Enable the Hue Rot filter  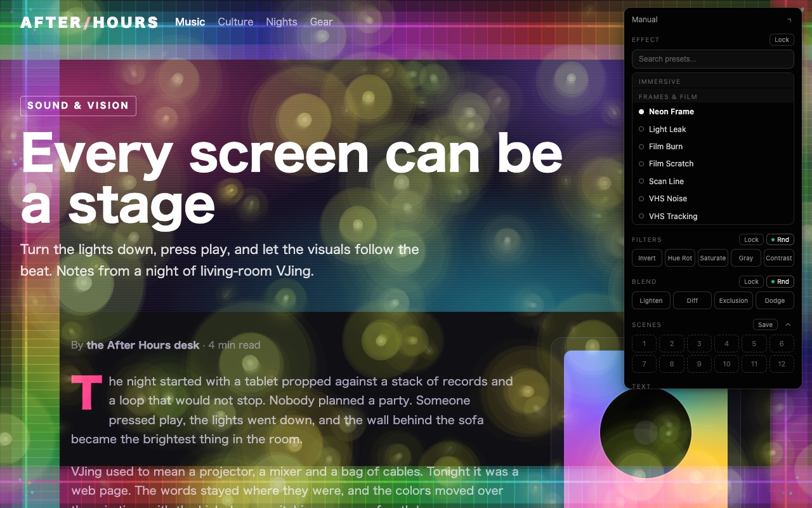[680, 258]
